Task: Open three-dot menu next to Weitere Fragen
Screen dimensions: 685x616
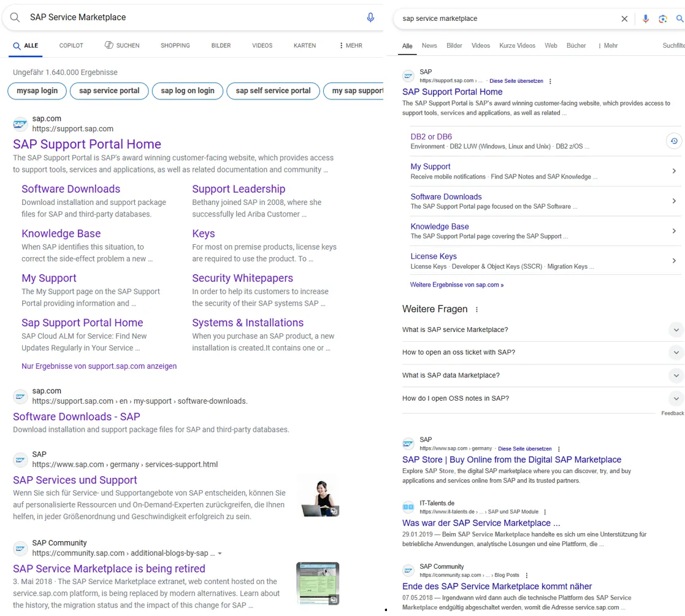Action: tap(476, 310)
